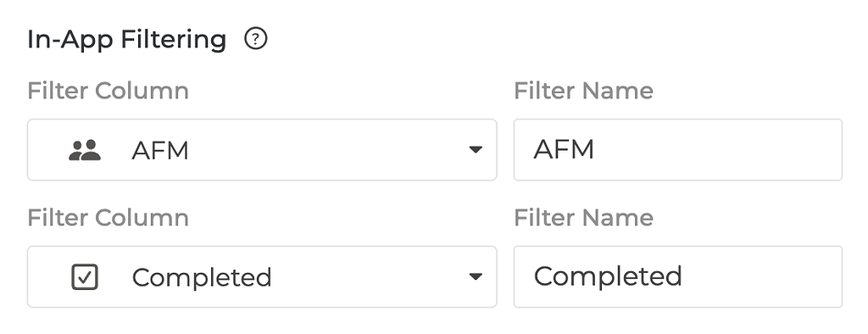Click the second Filter Name label
The image size is (868, 334).
[583, 217]
